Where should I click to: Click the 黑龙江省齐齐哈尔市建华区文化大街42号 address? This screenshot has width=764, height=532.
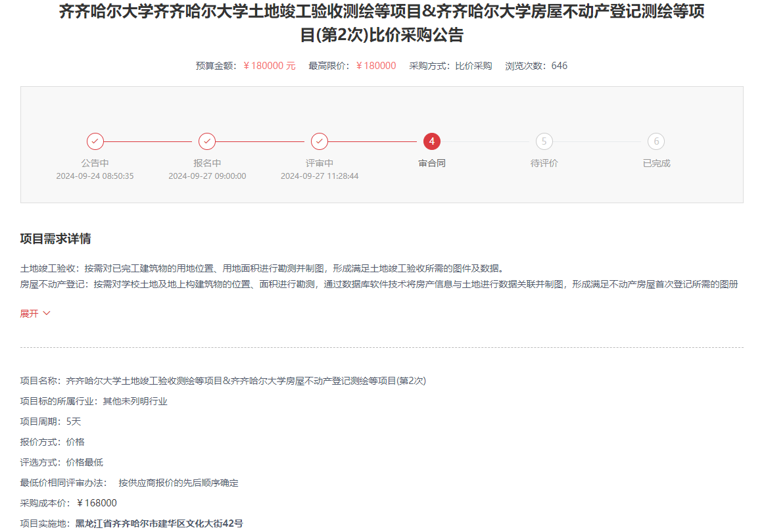tap(159, 523)
